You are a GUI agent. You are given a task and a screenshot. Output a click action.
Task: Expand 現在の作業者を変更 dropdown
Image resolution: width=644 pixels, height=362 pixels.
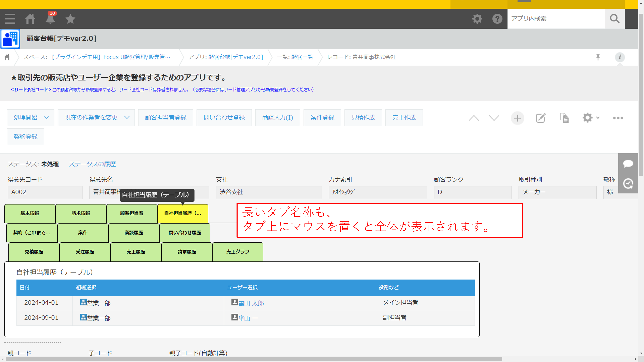pyautogui.click(x=96, y=117)
